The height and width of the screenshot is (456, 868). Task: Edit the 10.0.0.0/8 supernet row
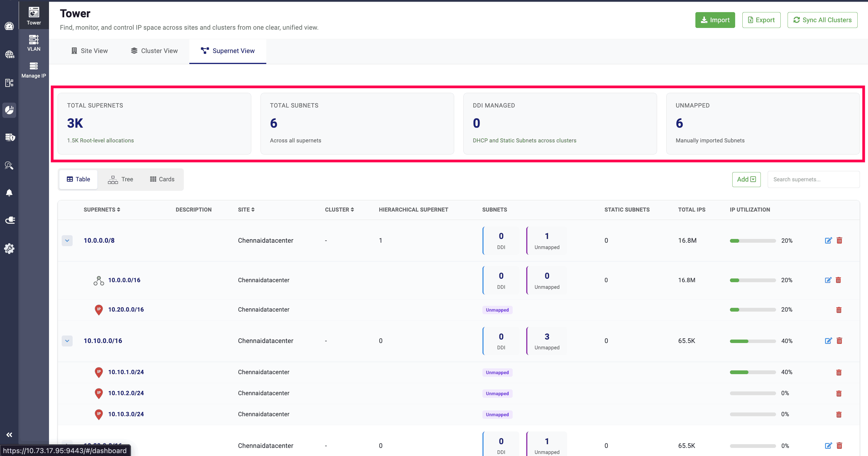(828, 240)
